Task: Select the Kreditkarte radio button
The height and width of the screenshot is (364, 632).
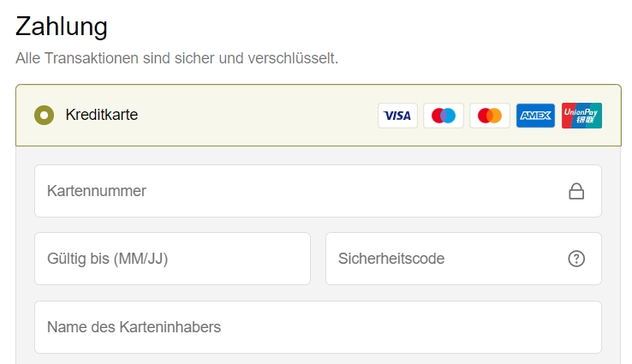Action: (44, 116)
